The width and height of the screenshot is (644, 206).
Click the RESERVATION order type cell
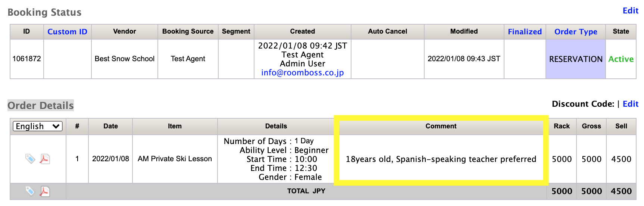(x=575, y=59)
